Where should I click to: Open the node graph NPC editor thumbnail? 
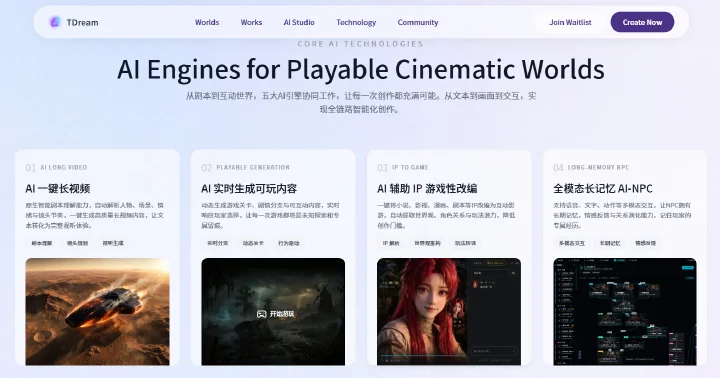[x=625, y=312]
